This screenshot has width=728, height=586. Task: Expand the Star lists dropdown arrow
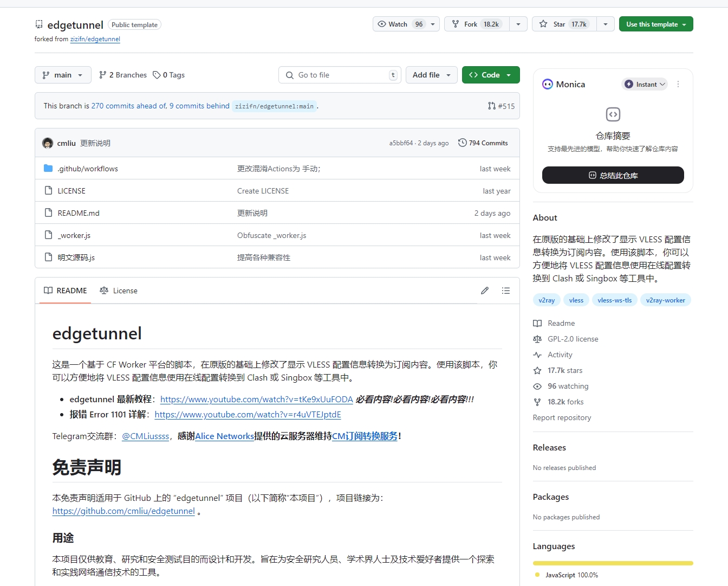(x=606, y=24)
